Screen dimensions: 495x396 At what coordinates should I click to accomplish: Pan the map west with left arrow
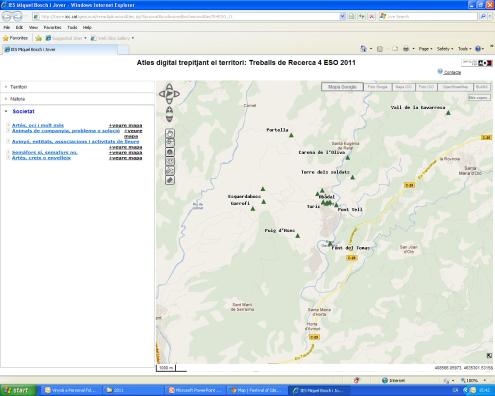tap(162, 94)
